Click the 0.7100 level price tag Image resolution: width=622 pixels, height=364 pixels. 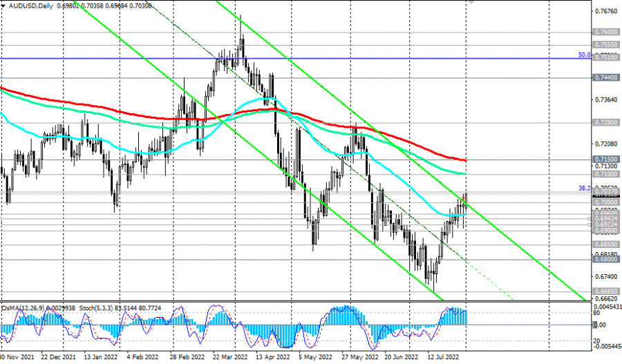(605, 174)
